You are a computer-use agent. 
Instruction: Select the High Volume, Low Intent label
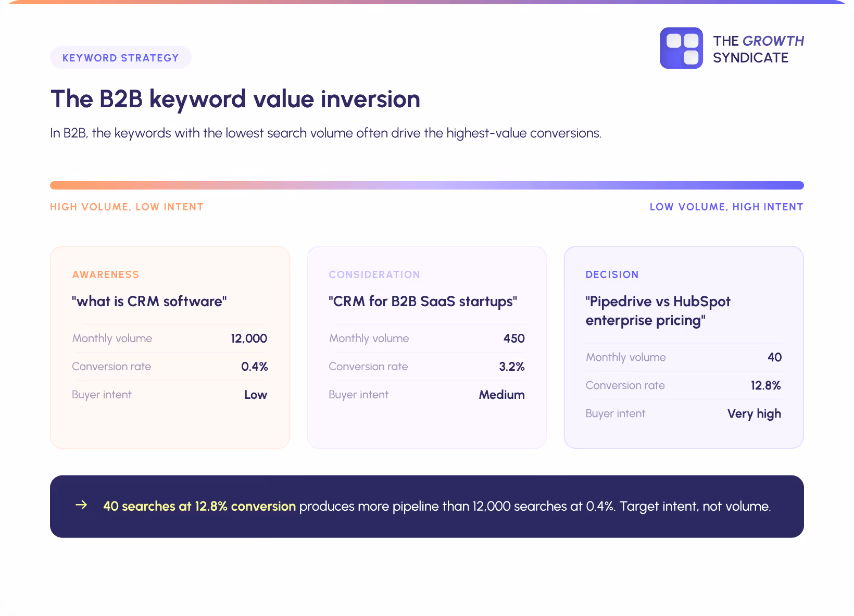(x=127, y=207)
